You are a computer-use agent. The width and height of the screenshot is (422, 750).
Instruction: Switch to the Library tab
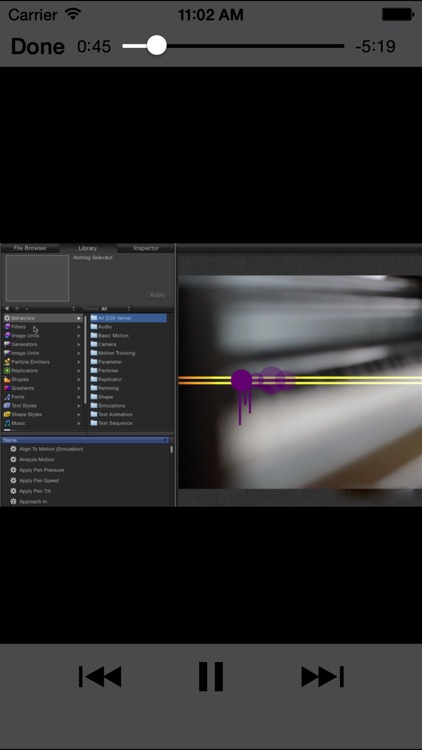point(88,248)
